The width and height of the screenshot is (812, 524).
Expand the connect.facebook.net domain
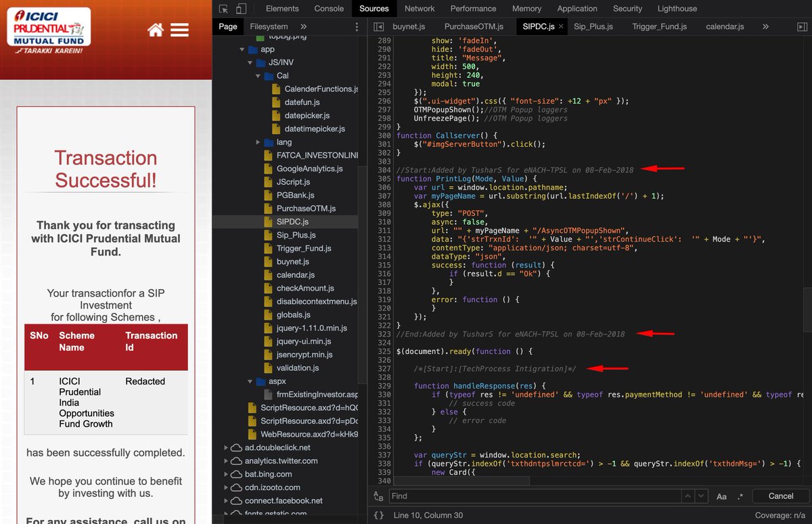pos(226,501)
